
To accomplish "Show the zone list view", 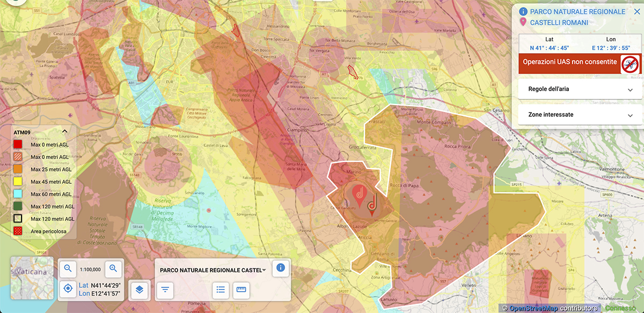I will (220, 290).
